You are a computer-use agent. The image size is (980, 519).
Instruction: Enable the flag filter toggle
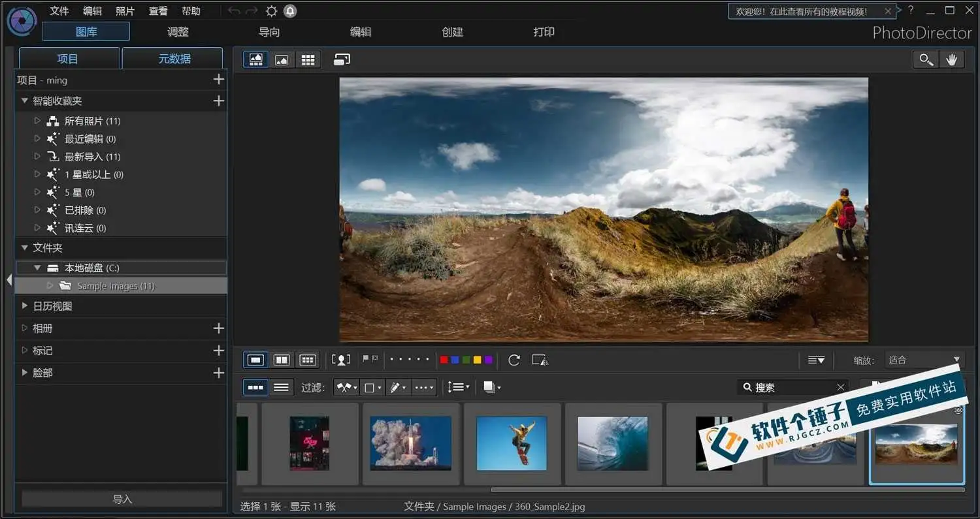pos(344,387)
